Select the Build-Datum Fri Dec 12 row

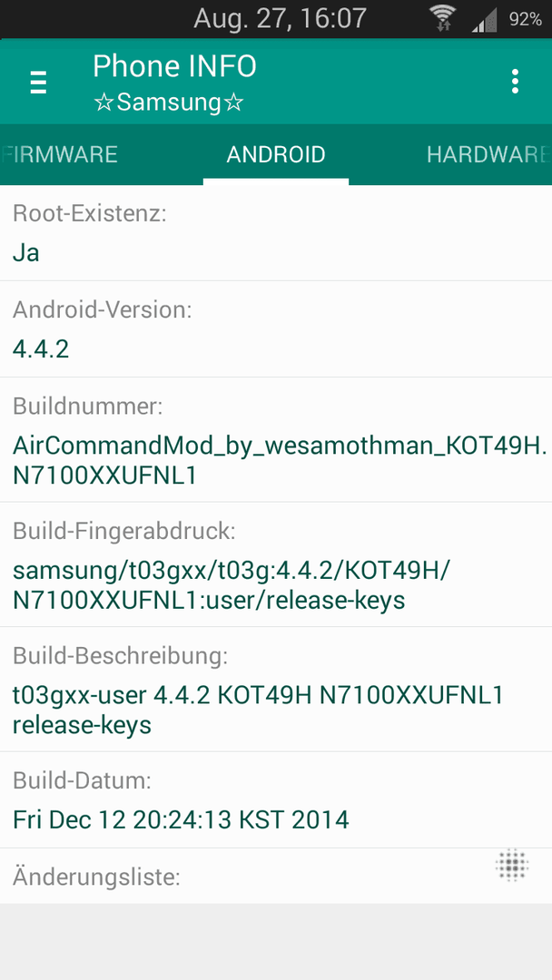(276, 800)
